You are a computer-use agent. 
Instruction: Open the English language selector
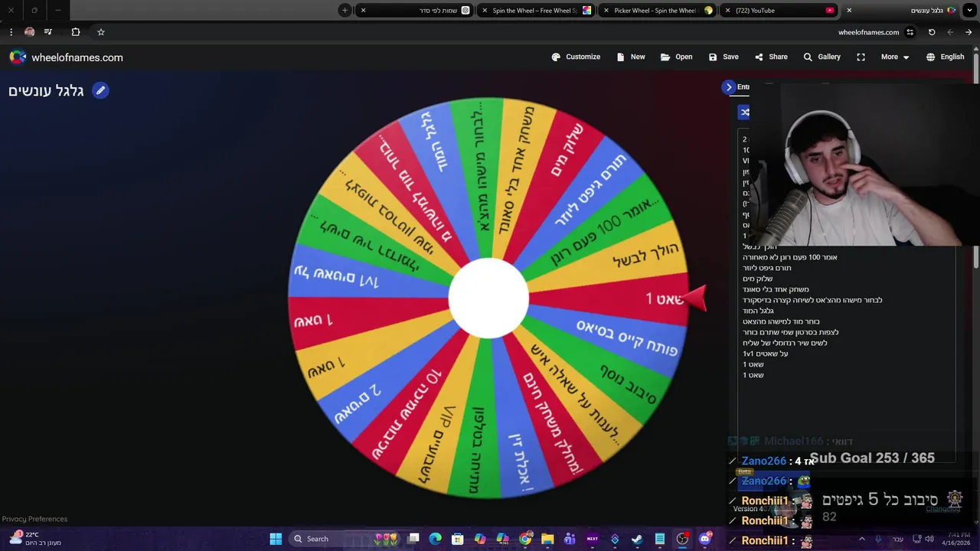945,57
